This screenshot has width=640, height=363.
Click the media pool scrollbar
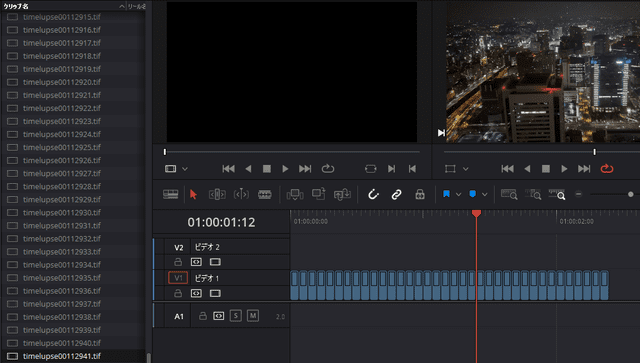click(x=149, y=358)
